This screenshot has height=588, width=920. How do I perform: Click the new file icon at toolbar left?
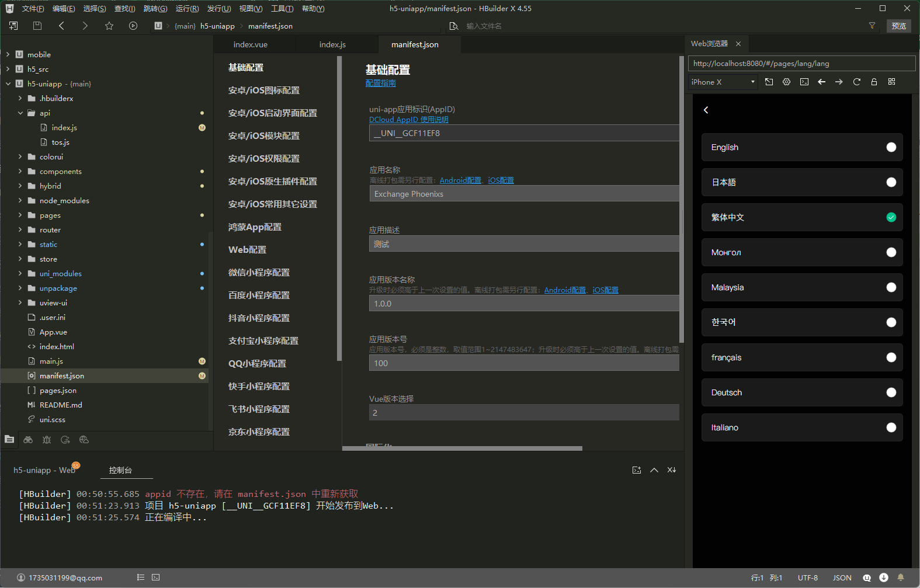click(13, 26)
